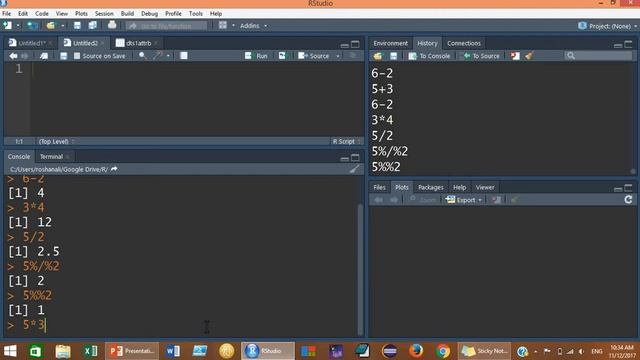Image resolution: width=640 pixels, height=360 pixels.
Task: Open the Plots menu
Action: 81,13
